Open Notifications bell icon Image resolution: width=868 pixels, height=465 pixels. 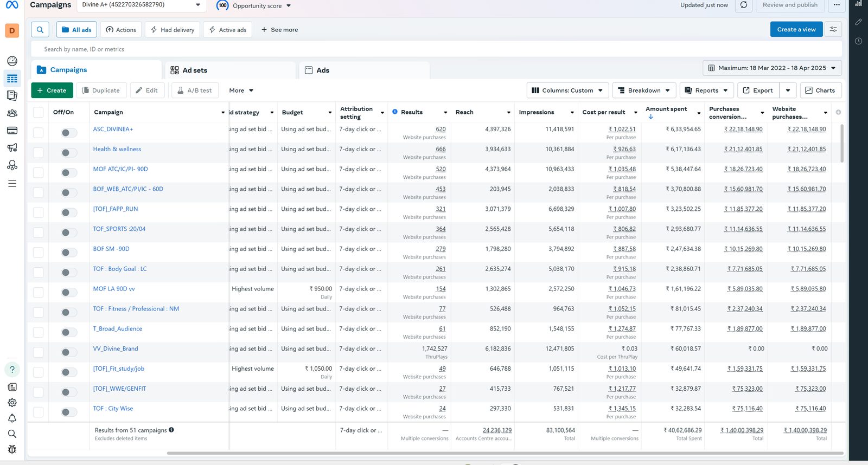click(12, 418)
